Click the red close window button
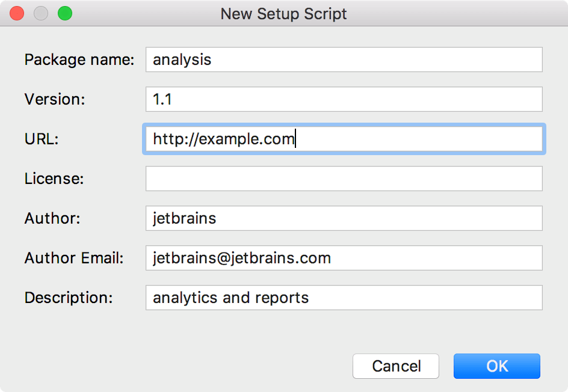This screenshot has height=392, width=568. [x=17, y=13]
